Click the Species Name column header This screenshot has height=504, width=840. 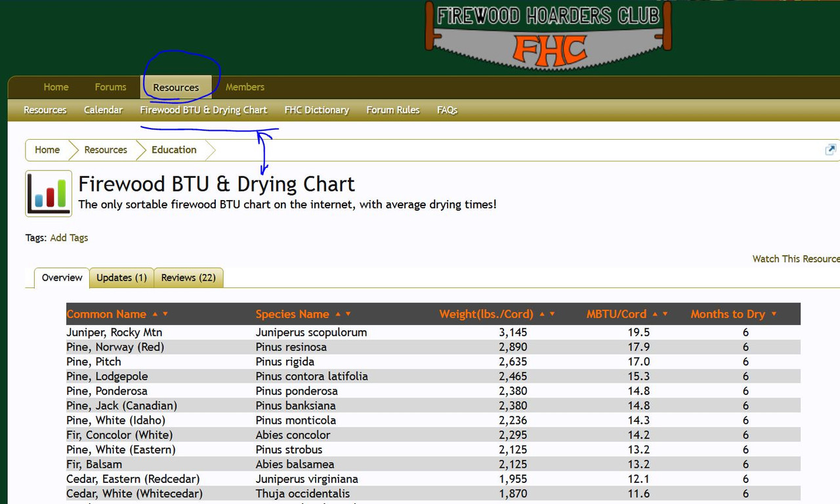coord(292,314)
